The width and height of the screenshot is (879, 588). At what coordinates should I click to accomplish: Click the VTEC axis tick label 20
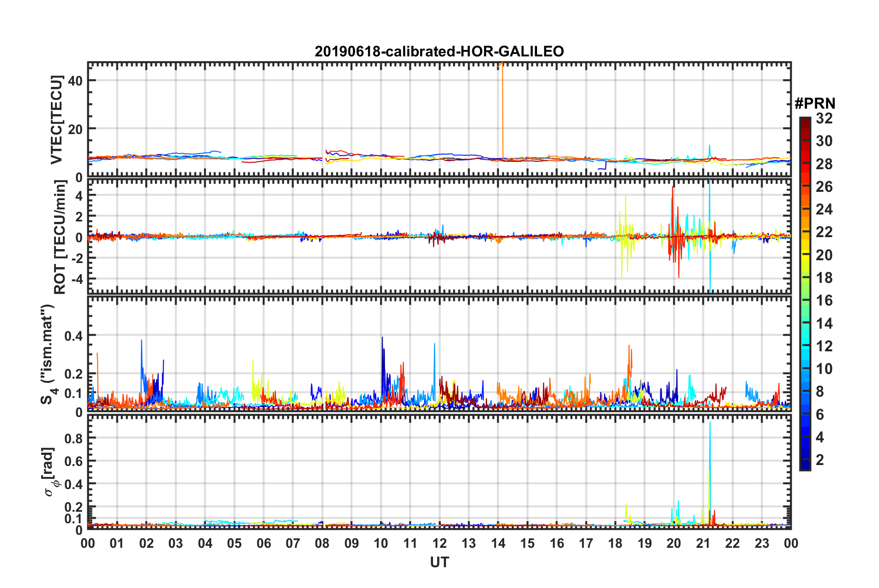point(75,129)
